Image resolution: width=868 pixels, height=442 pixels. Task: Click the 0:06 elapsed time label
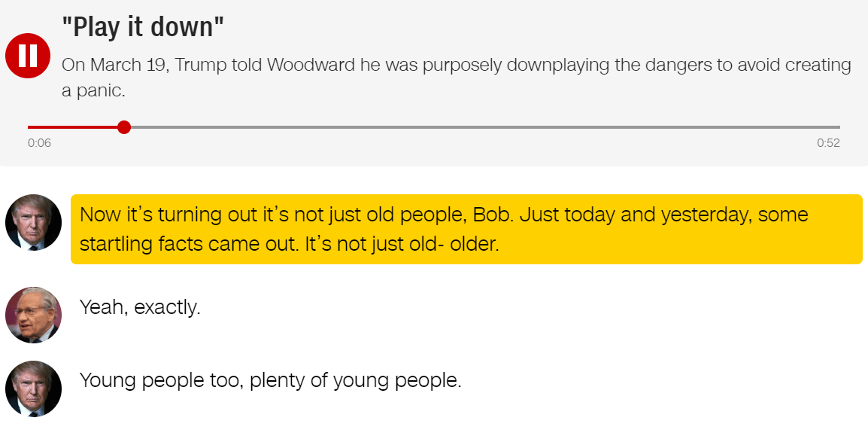tap(39, 143)
